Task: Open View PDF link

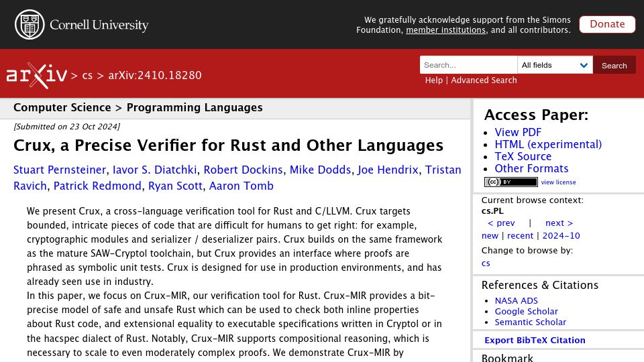Action: [x=518, y=132]
